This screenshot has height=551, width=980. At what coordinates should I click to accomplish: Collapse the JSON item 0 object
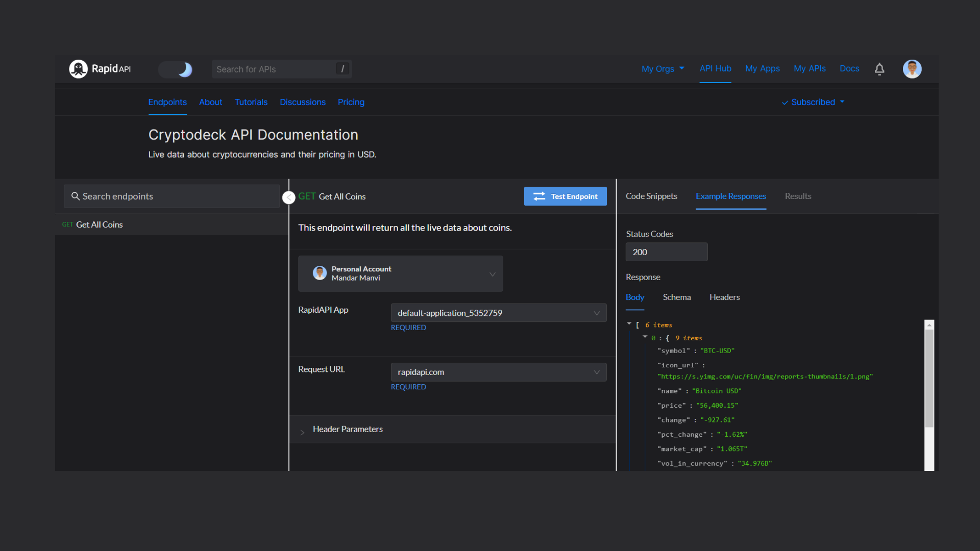[645, 337]
